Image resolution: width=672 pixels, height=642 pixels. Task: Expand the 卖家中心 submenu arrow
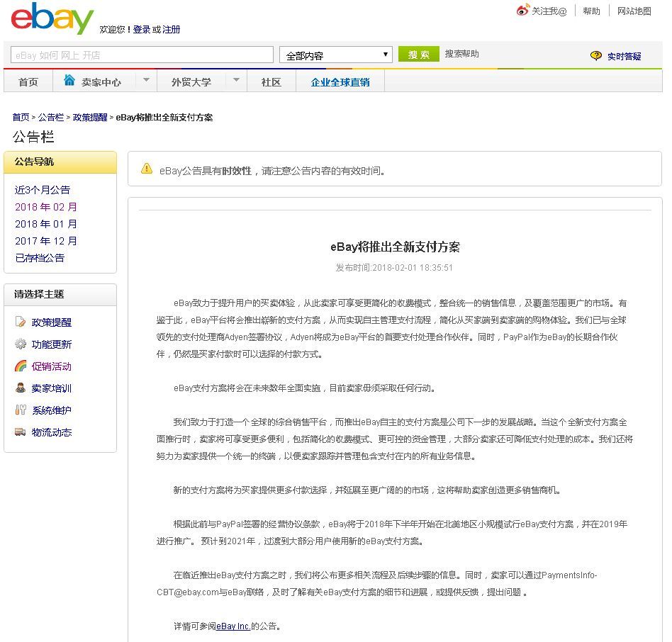(146, 80)
